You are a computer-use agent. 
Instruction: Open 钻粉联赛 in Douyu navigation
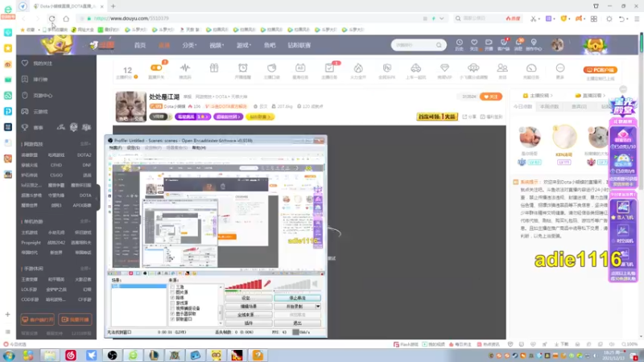tap(299, 45)
